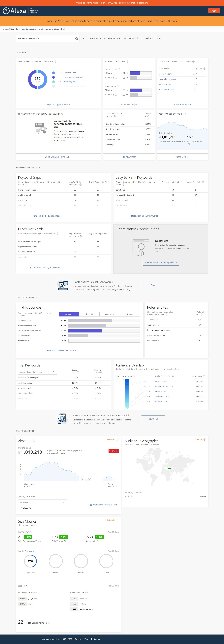Select the Social traffic tab

[89, 314]
